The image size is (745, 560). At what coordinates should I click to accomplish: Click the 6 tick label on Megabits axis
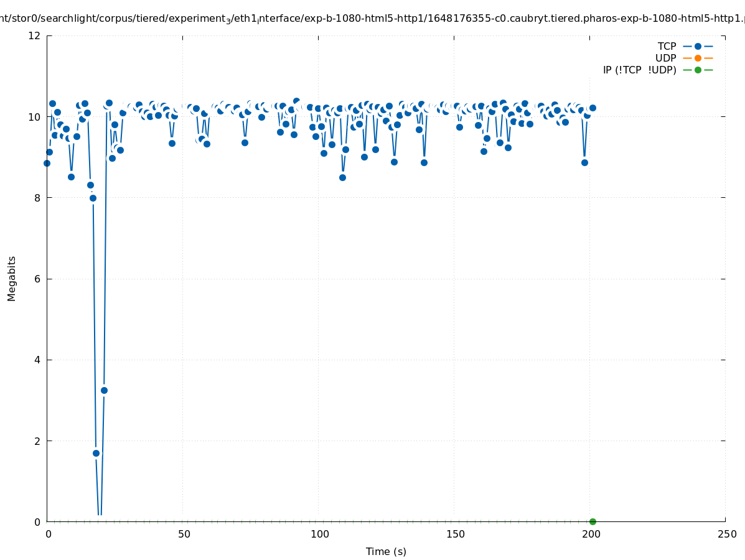coord(37,279)
